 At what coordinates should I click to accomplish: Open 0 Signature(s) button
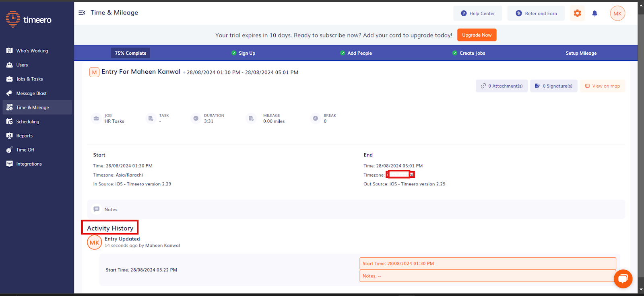point(554,86)
